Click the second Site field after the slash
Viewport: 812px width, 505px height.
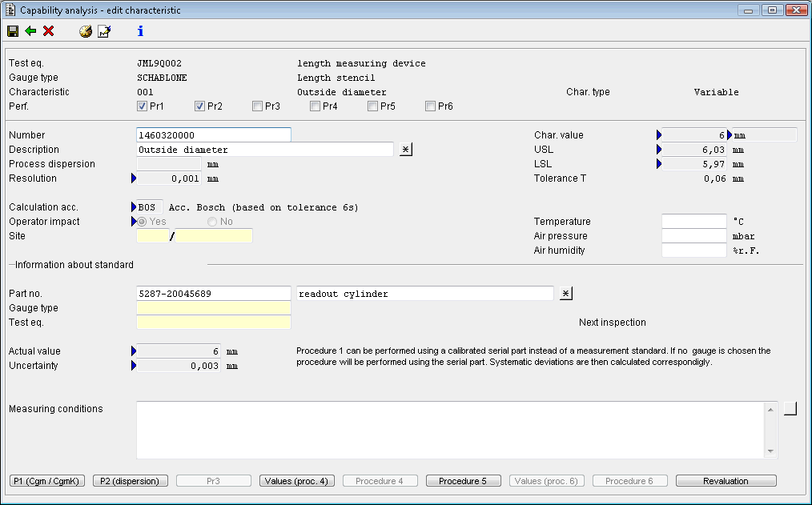(214, 236)
